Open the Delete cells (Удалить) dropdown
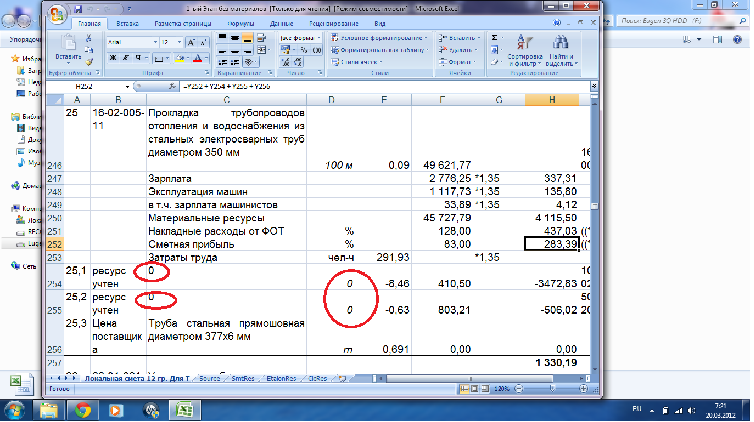 tap(458, 50)
